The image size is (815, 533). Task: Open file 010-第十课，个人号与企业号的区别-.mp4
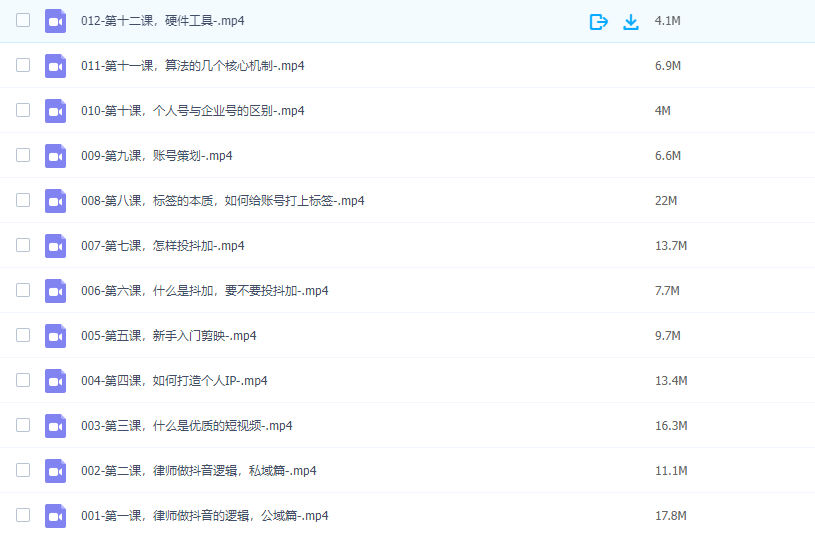pyautogui.click(x=192, y=111)
